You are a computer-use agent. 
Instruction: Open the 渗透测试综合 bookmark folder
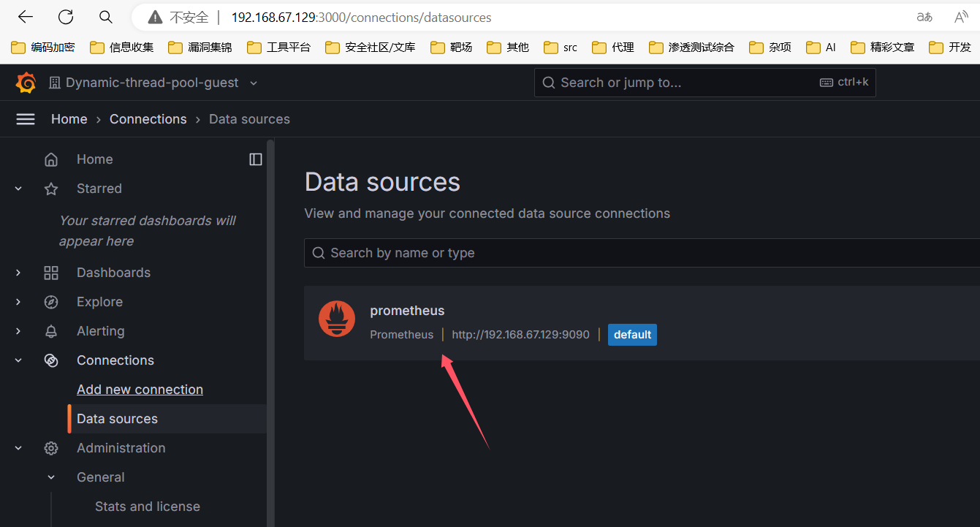(691, 48)
